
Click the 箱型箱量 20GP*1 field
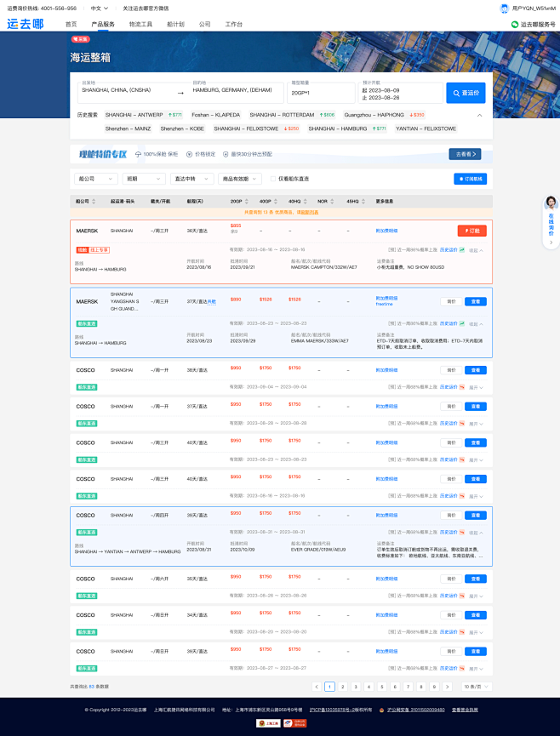321,93
